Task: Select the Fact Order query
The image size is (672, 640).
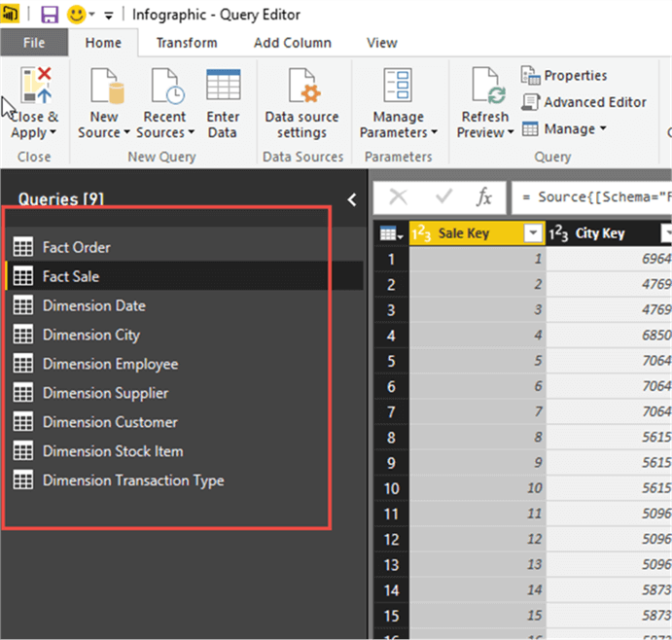Action: [184, 247]
